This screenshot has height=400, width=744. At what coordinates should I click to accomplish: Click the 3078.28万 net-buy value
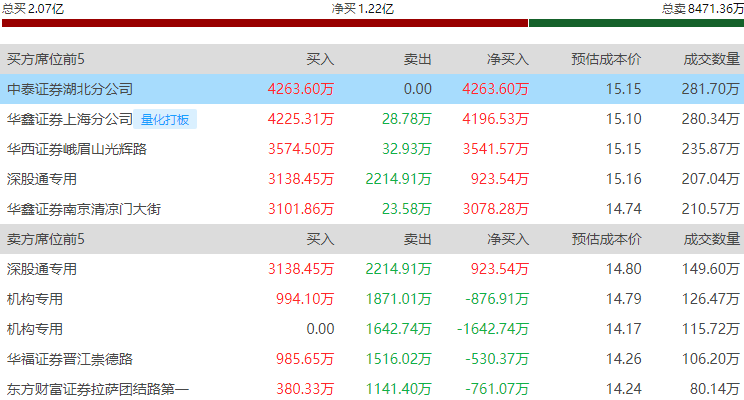coord(495,209)
